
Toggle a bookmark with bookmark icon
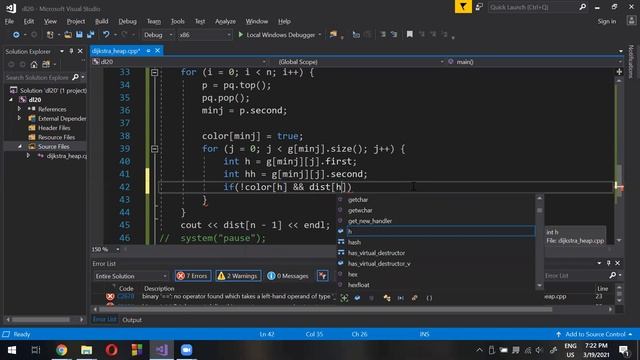[x=409, y=35]
